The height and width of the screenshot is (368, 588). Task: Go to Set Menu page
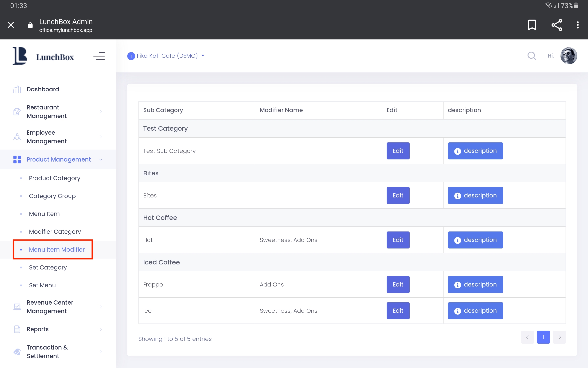(x=42, y=285)
